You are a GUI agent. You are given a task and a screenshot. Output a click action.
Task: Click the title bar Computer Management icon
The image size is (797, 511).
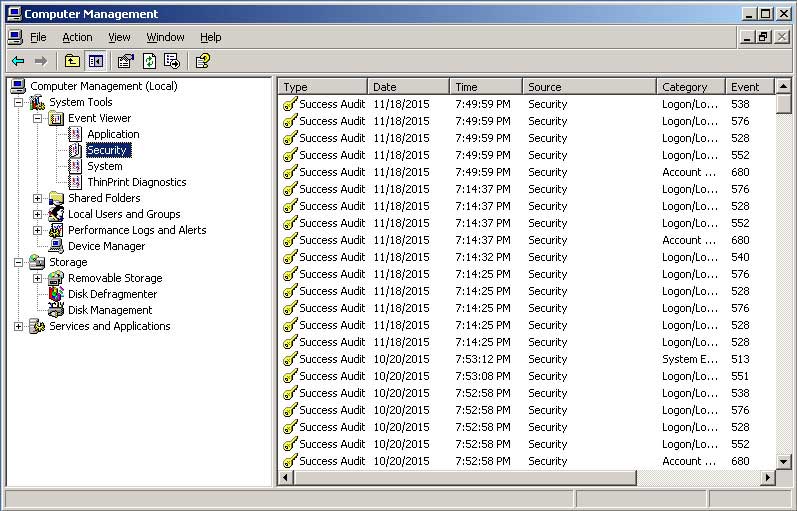14,14
